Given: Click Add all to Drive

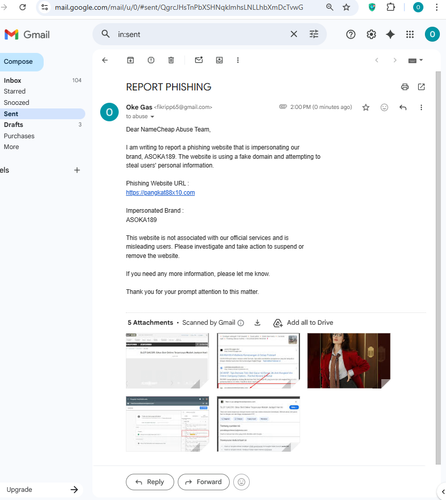Looking at the screenshot, I should (303, 323).
